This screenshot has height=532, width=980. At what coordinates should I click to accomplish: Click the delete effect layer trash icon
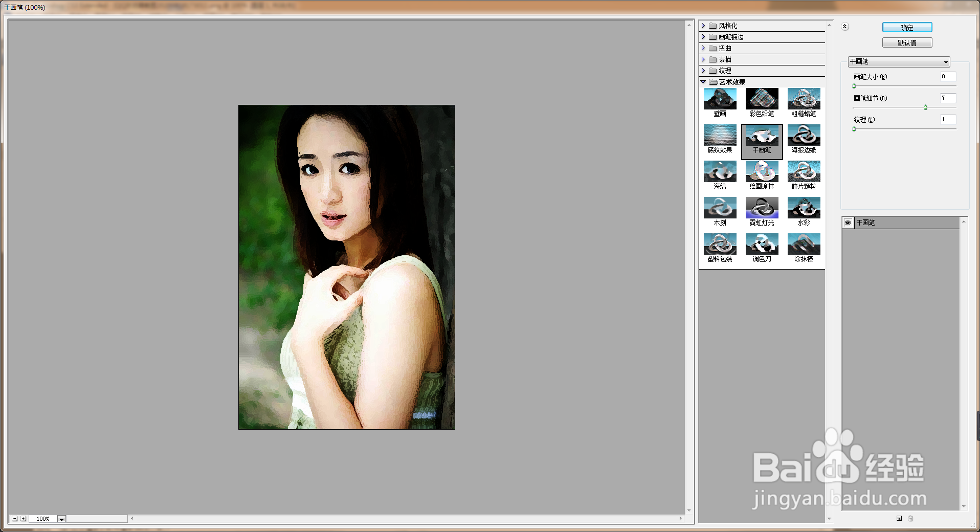910,519
